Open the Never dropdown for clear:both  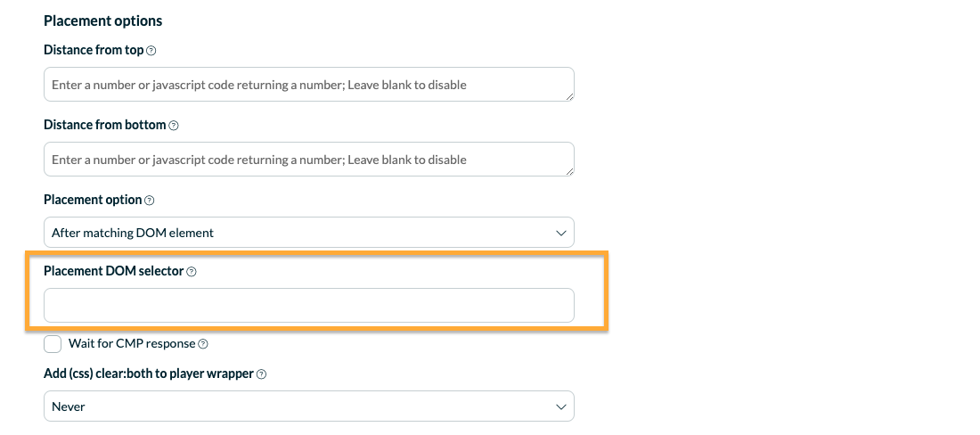(x=309, y=406)
